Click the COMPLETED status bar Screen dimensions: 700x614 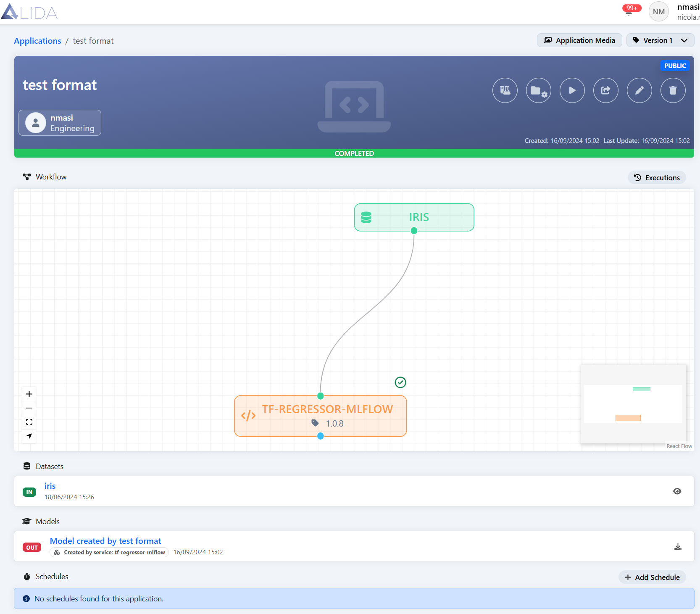point(354,153)
